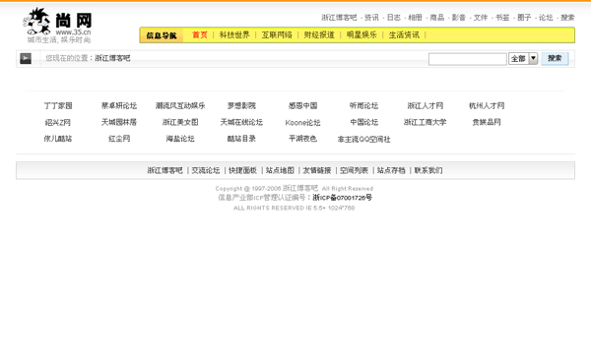591x364 pixels.
Task: Open the 平湖夜色 link
Action: point(302,139)
